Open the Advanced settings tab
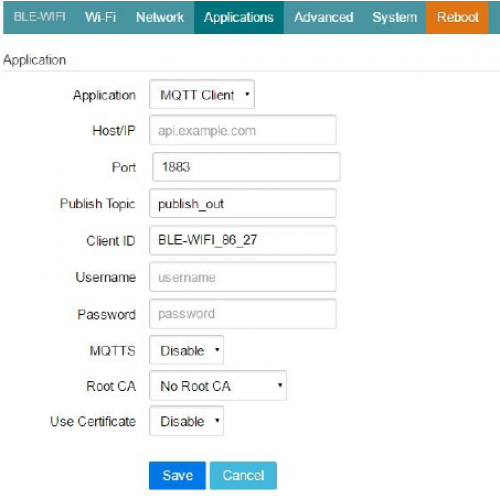 [x=323, y=17]
